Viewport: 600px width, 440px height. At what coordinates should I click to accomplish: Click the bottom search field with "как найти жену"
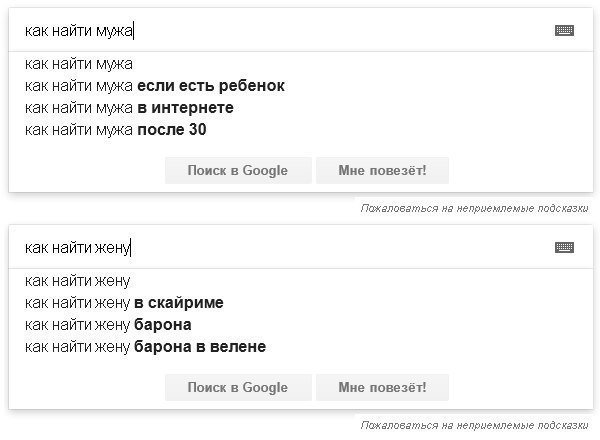coord(280,248)
